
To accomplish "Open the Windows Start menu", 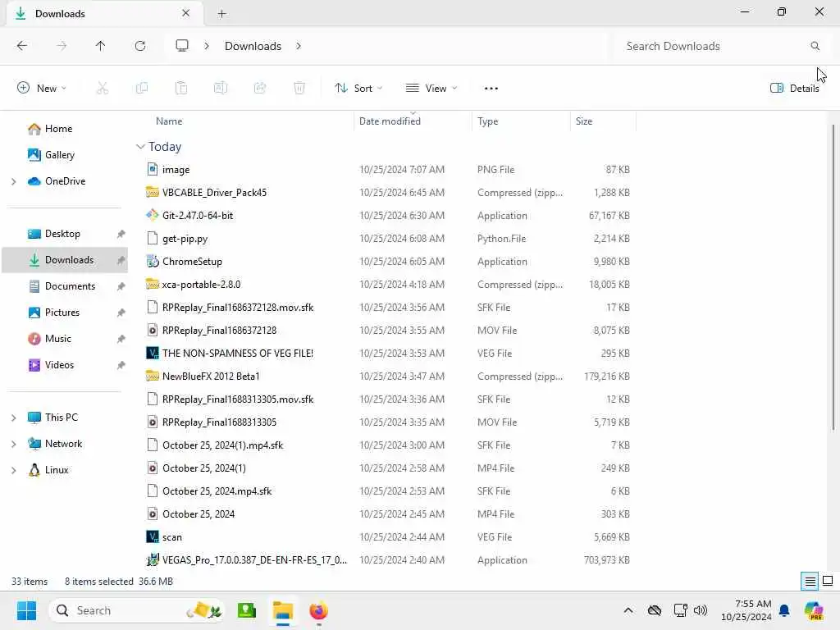I will point(26,610).
